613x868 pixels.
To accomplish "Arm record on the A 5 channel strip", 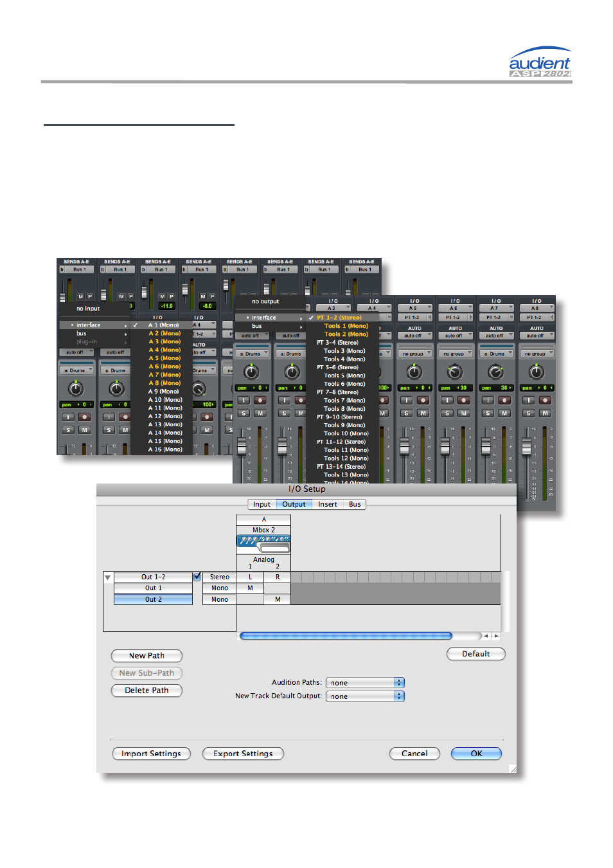I will pyautogui.click(x=423, y=400).
